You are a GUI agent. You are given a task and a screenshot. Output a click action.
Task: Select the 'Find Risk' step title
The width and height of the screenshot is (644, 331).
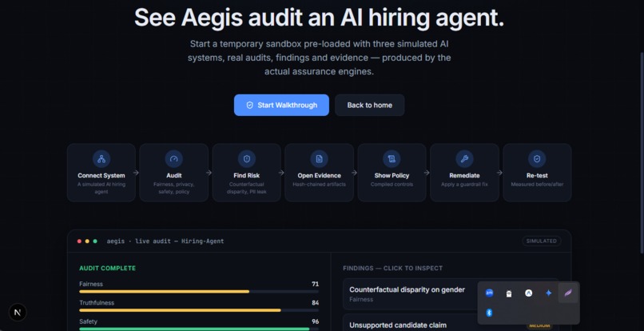point(247,176)
